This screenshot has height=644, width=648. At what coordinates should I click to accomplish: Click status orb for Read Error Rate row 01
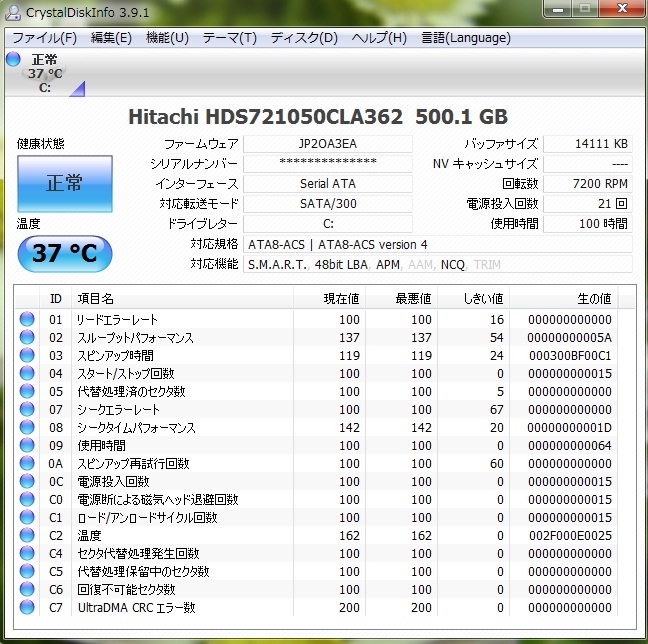pos(26,320)
